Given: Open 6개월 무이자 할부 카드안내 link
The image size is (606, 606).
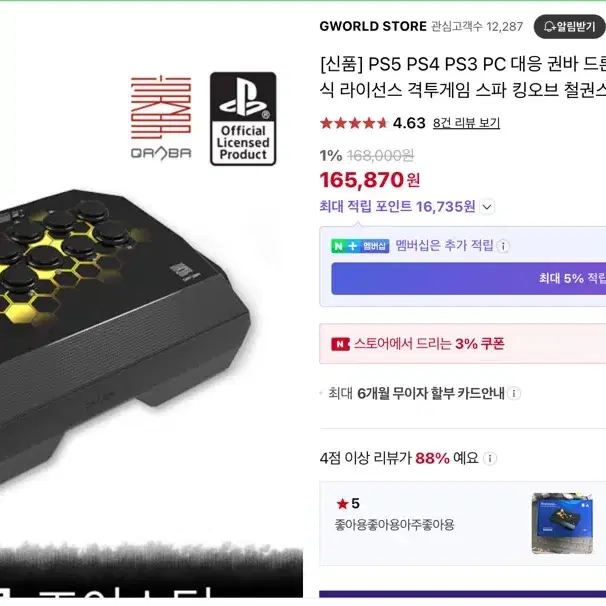Looking at the screenshot, I should (x=431, y=393).
